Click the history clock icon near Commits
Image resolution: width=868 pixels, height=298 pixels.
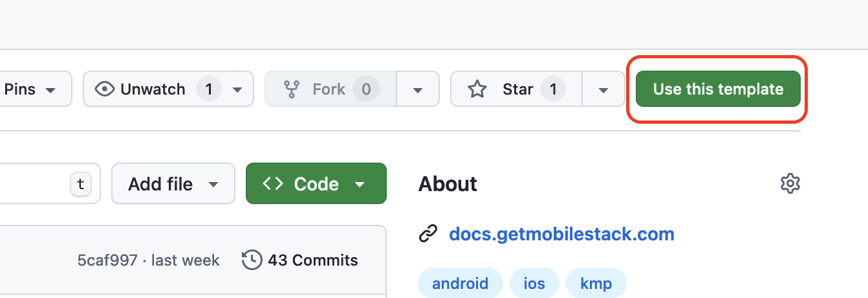pyautogui.click(x=252, y=260)
